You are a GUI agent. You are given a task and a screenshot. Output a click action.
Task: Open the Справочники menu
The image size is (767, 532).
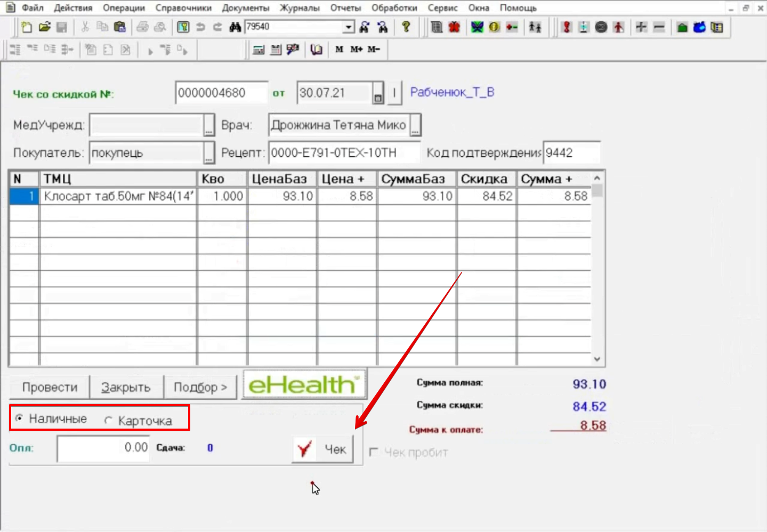click(183, 8)
